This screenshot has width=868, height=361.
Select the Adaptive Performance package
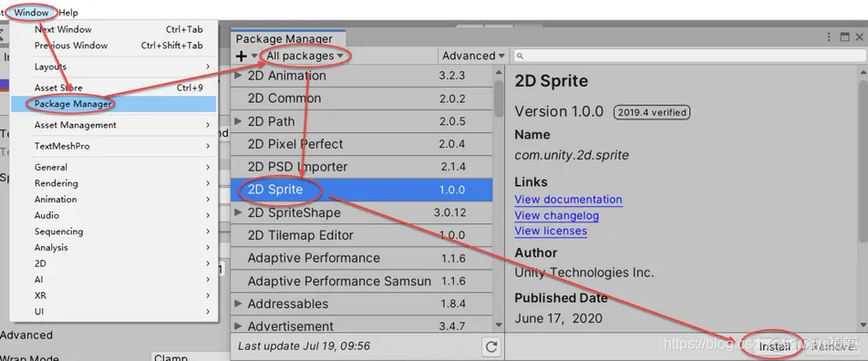pyautogui.click(x=361, y=258)
